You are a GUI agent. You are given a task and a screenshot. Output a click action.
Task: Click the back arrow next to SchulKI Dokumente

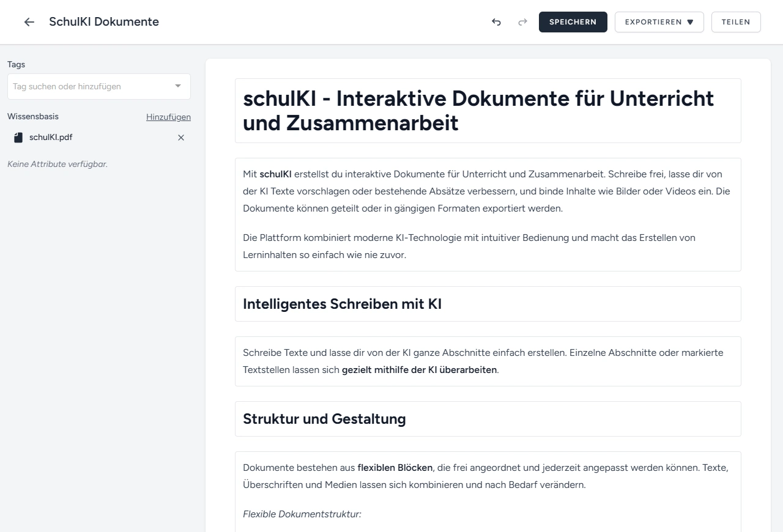tap(29, 22)
